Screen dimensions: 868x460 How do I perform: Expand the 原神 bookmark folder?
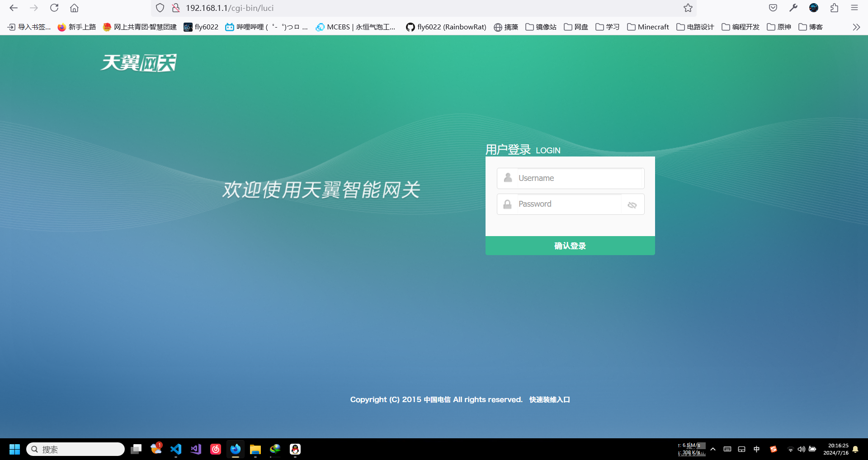point(779,27)
